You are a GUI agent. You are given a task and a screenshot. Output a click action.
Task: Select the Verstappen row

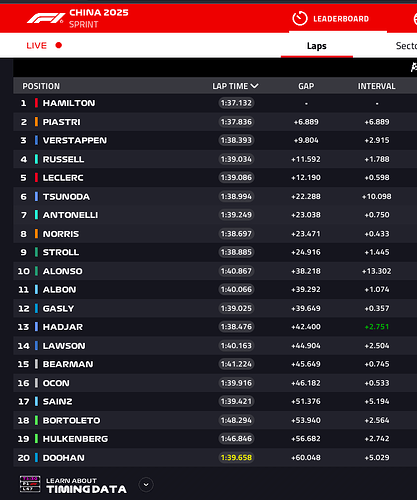coord(215,140)
